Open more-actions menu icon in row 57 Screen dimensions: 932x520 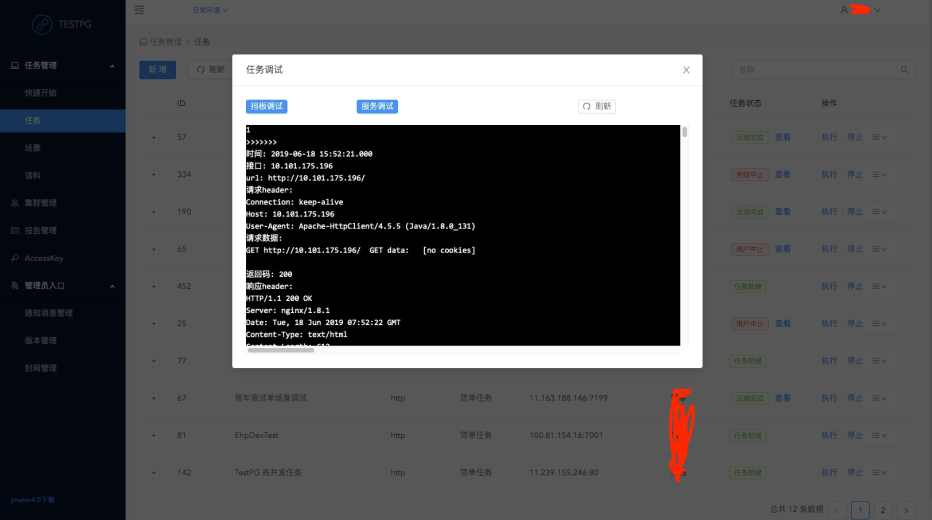pos(879,137)
